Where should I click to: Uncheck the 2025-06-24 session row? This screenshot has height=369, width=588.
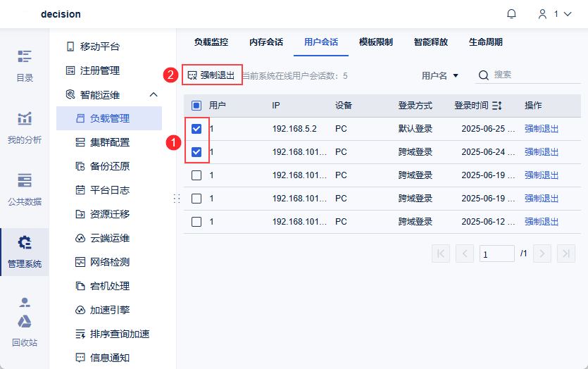[x=196, y=152]
